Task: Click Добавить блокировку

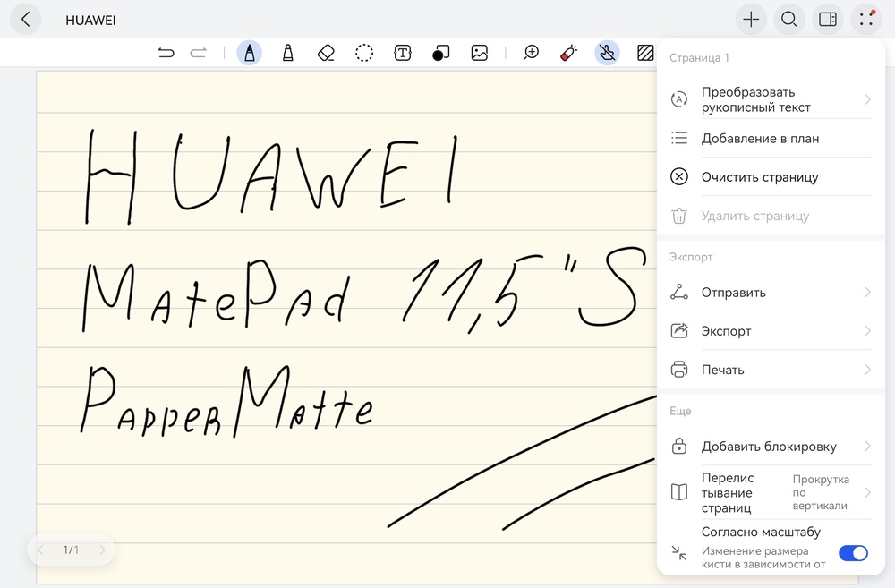Action: point(771,447)
